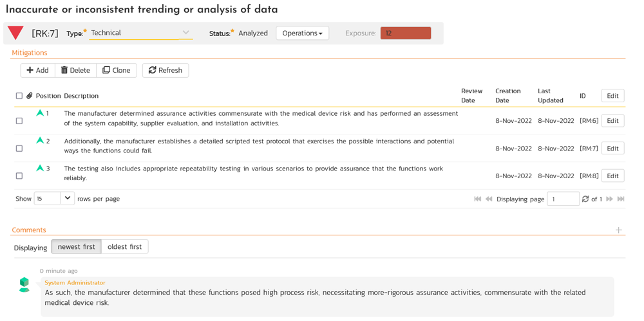
Task: Add a new comment with plus icon
Action: (618, 230)
